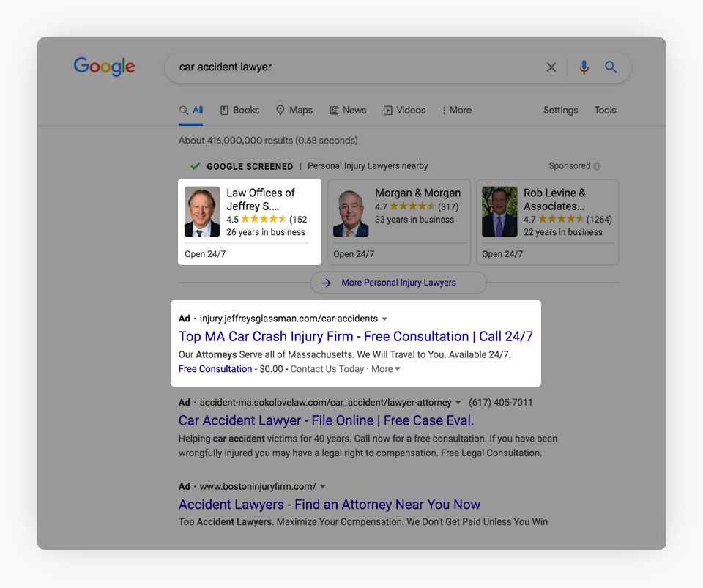Screen dimensions: 703x588
Task: Open the Maps tab
Action: click(294, 111)
